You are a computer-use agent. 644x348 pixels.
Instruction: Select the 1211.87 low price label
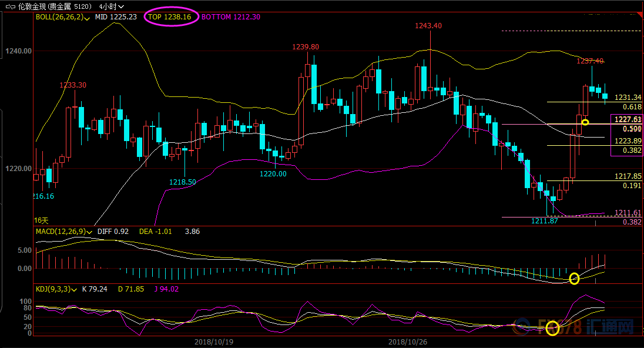[x=544, y=221]
